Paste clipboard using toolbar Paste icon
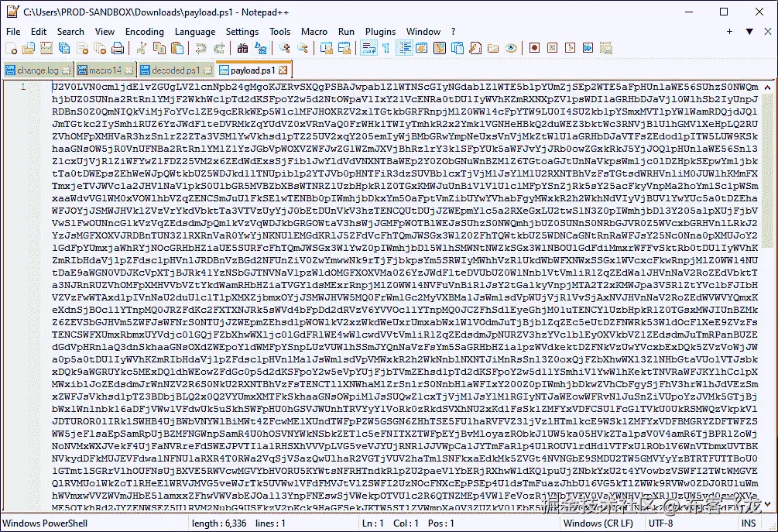Screen dimensions: 778x532 [177, 48]
